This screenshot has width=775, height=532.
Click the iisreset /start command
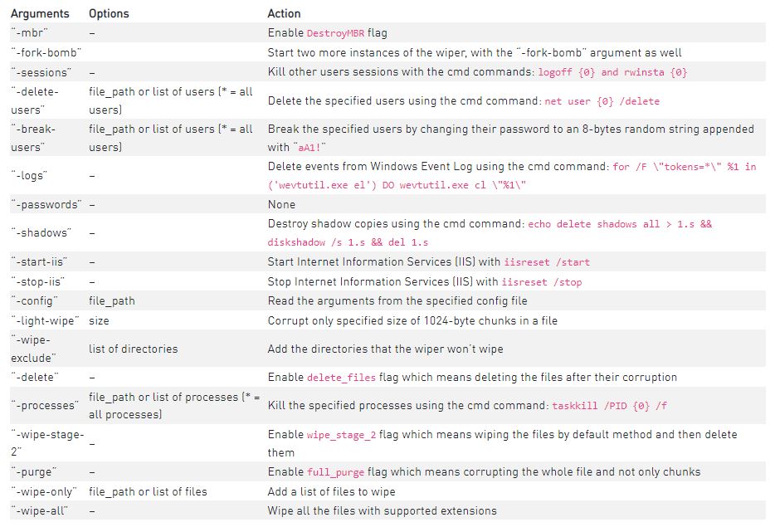[x=547, y=262]
